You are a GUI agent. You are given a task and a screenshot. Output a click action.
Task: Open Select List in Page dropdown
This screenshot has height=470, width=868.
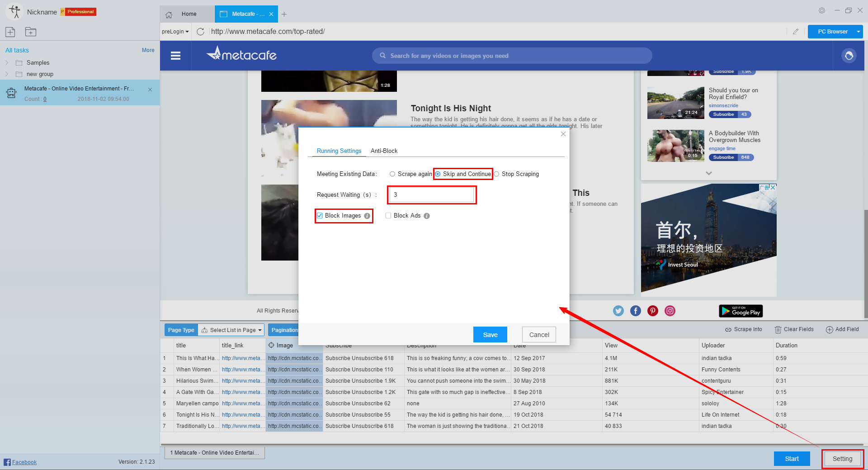pos(231,330)
